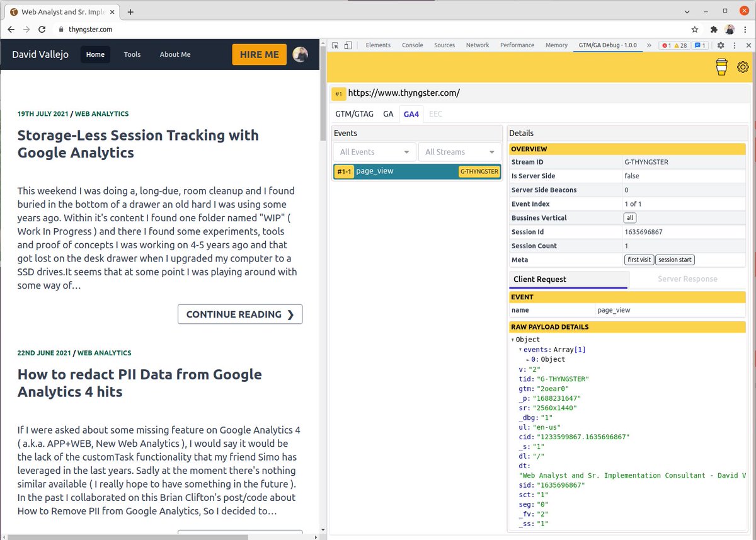Click the tid value "G-THYNGSTER" in payload
This screenshot has width=756, height=540.
(562, 379)
